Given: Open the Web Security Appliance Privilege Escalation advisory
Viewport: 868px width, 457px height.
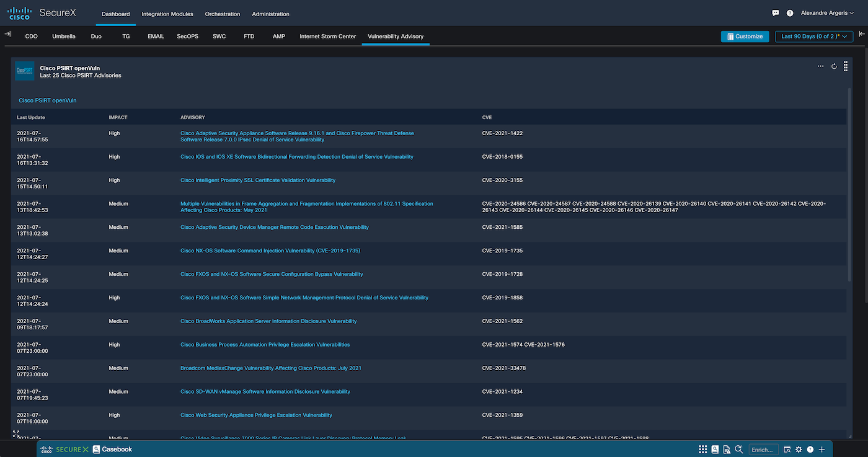Looking at the screenshot, I should click(x=256, y=415).
